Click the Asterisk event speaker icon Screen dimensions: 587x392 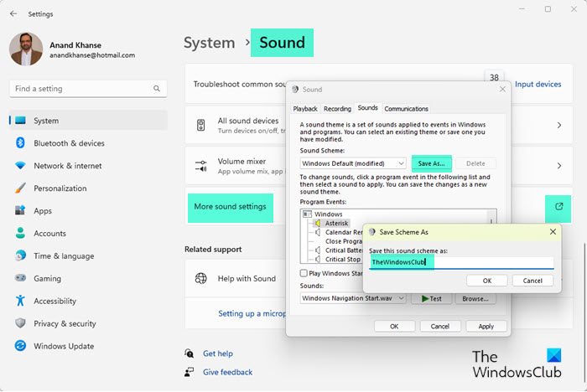pyautogui.click(x=318, y=224)
